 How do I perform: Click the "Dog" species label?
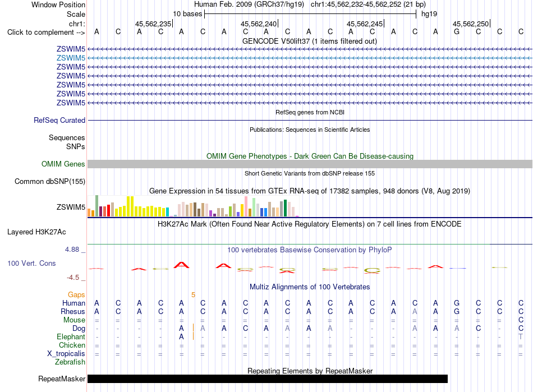tap(79, 329)
